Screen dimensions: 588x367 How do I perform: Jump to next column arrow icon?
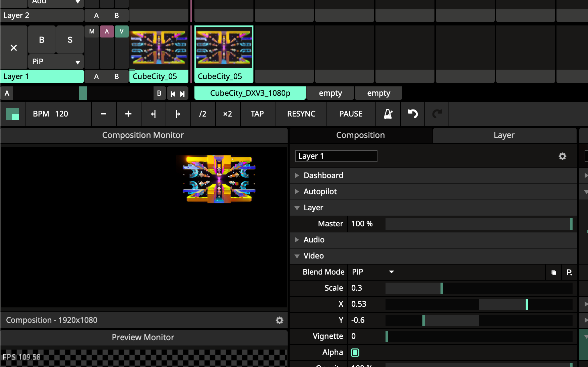click(182, 94)
